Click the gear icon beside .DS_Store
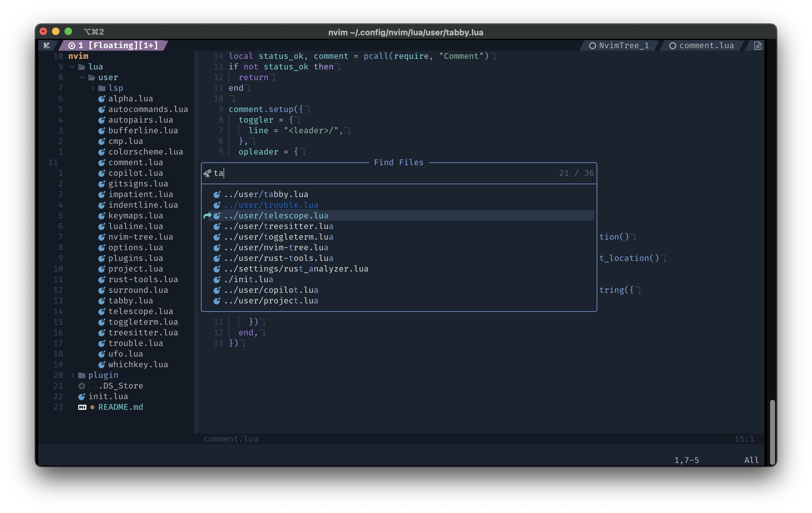Image resolution: width=812 pixels, height=513 pixels. tap(82, 386)
